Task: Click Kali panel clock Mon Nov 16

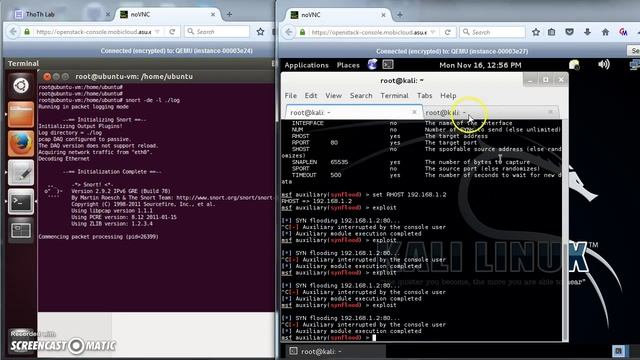Action: point(480,65)
